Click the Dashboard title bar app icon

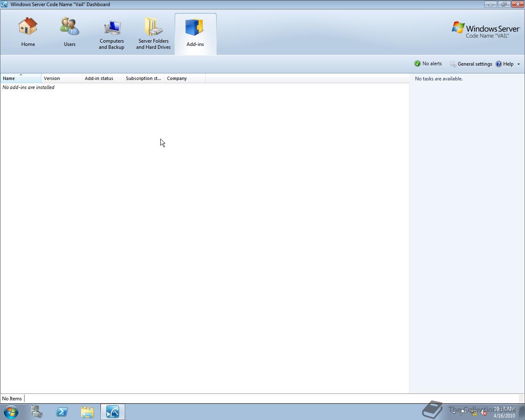tap(4, 5)
